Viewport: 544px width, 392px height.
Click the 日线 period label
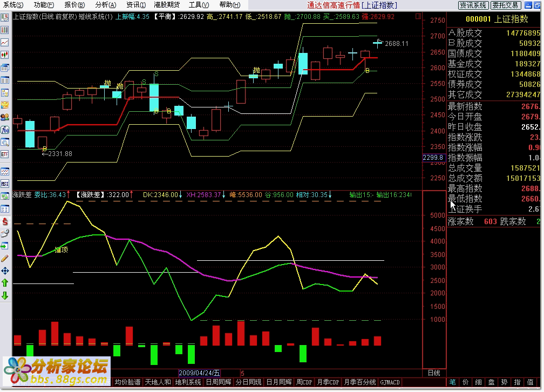coord(434,373)
